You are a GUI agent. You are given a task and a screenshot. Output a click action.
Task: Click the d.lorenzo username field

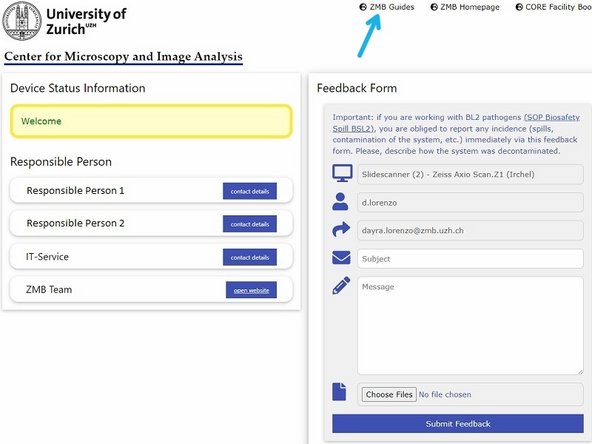click(x=470, y=203)
